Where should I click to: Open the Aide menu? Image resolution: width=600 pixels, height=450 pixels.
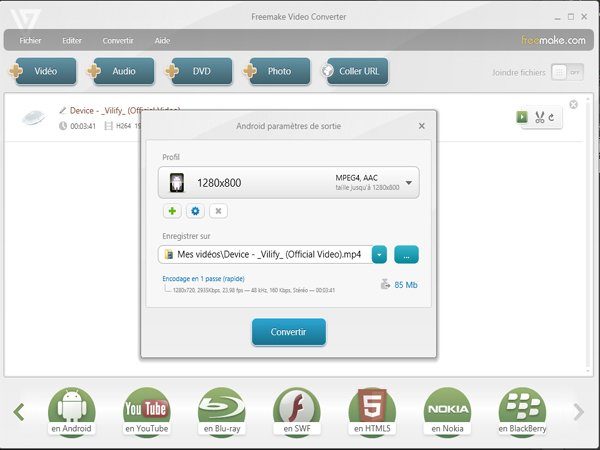(x=162, y=41)
